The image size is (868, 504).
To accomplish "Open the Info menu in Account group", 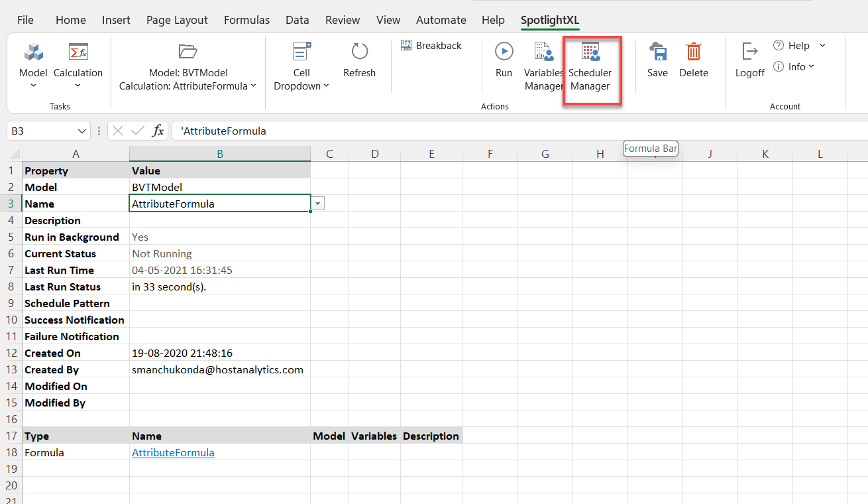I will [x=794, y=67].
